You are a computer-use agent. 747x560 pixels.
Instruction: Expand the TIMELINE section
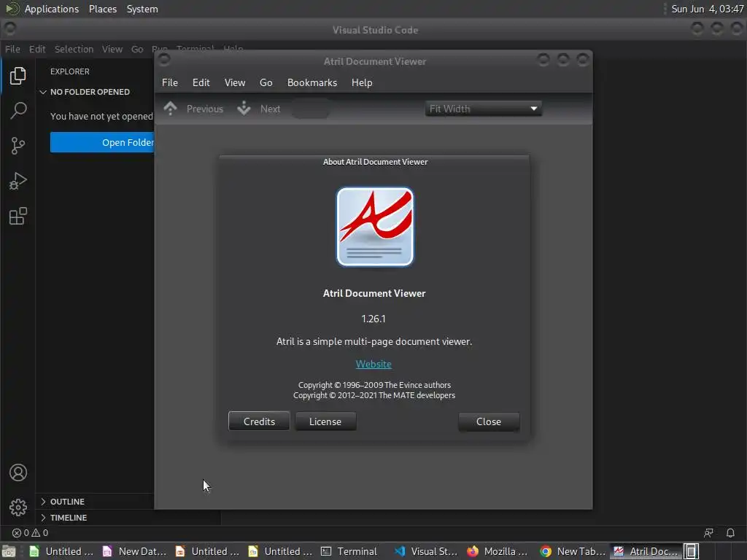68,518
